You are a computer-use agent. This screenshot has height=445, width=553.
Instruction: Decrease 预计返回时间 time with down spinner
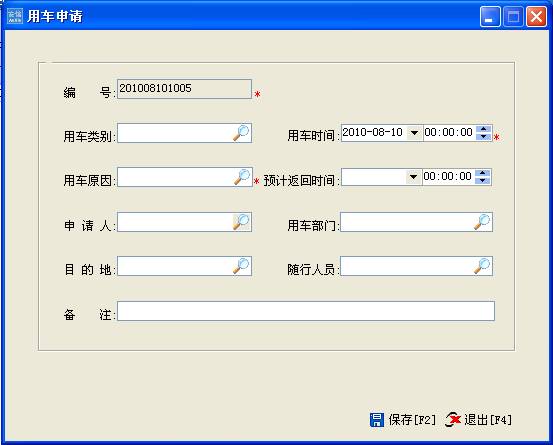click(482, 181)
